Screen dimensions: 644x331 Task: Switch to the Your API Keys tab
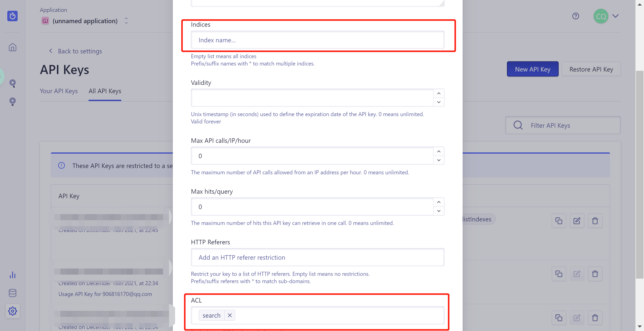pyautogui.click(x=59, y=91)
